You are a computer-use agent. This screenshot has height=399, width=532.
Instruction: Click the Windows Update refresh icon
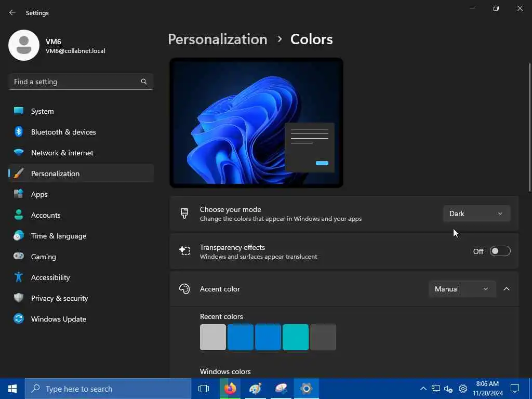coord(19,318)
